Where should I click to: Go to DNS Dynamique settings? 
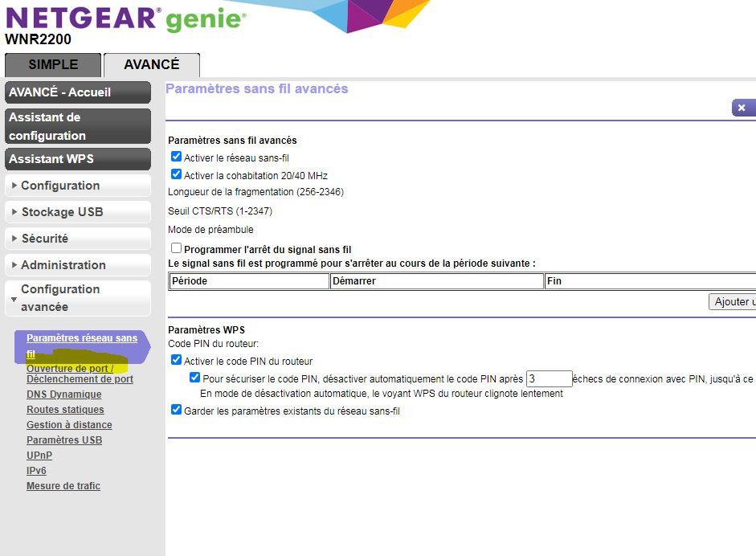63,395
